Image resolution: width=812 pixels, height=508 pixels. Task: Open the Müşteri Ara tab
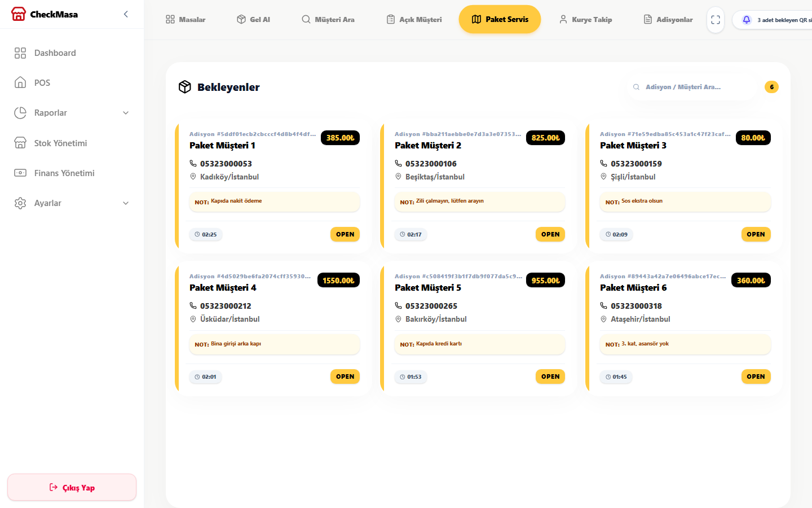pos(328,20)
